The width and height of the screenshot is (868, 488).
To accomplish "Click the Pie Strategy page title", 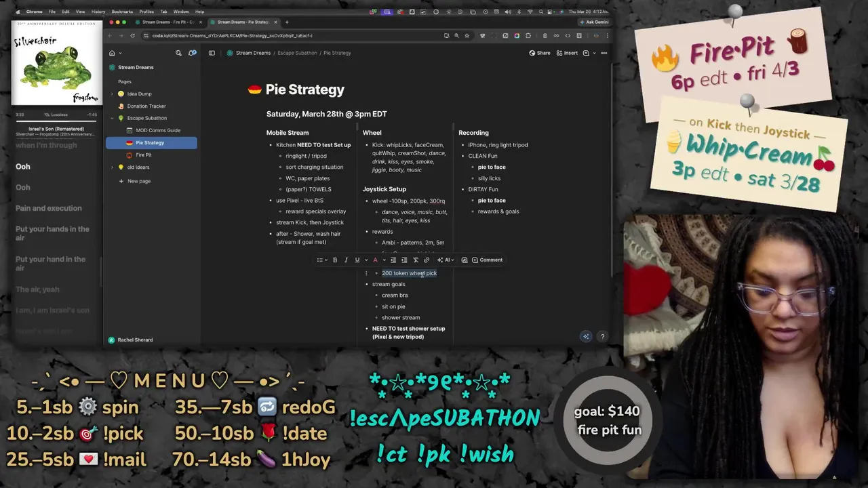I will [x=305, y=89].
